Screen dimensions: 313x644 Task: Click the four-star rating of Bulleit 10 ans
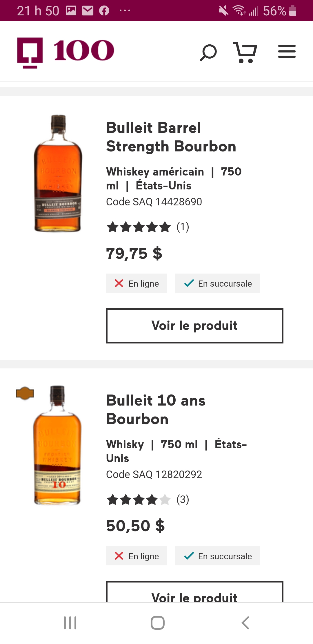click(139, 500)
